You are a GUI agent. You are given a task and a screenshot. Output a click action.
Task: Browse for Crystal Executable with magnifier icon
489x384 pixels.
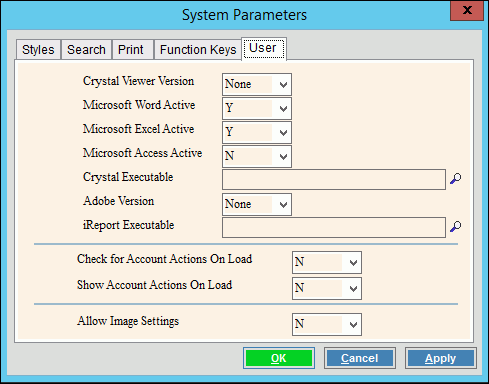[x=455, y=179]
